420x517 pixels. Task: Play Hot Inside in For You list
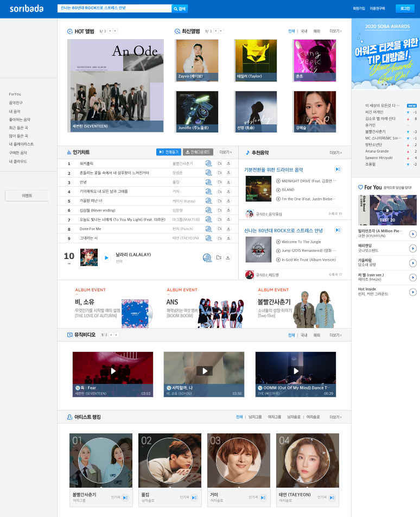tap(413, 292)
